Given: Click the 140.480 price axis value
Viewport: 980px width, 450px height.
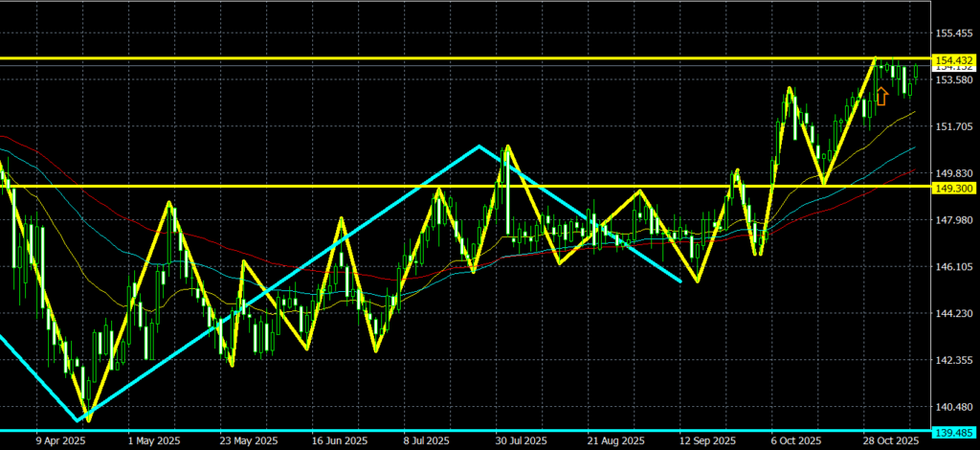Looking at the screenshot, I should pyautogui.click(x=955, y=407).
